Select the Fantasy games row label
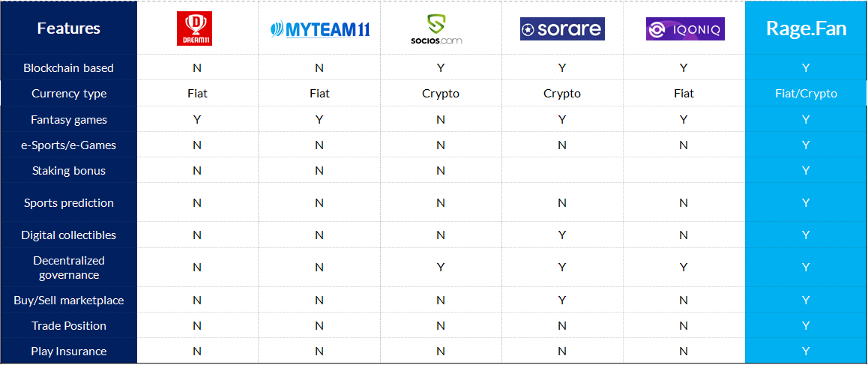The height and width of the screenshot is (365, 868). pyautogui.click(x=69, y=119)
